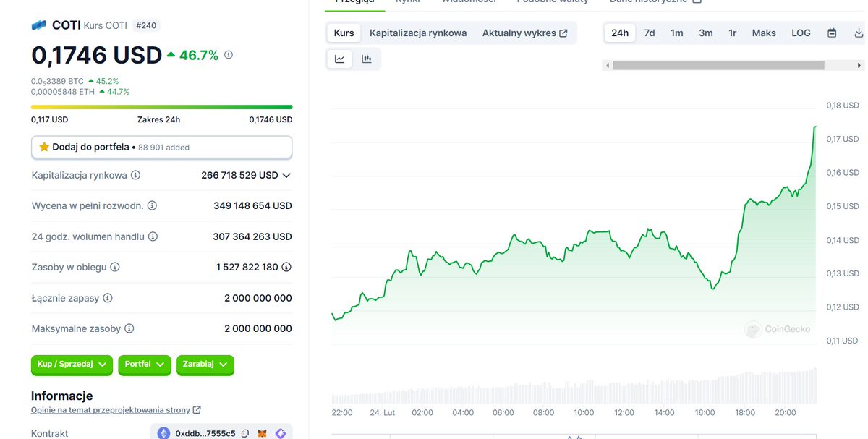Click the horizontal scrollbar above the chart
Screen dimensions: 868x439
(720, 65)
